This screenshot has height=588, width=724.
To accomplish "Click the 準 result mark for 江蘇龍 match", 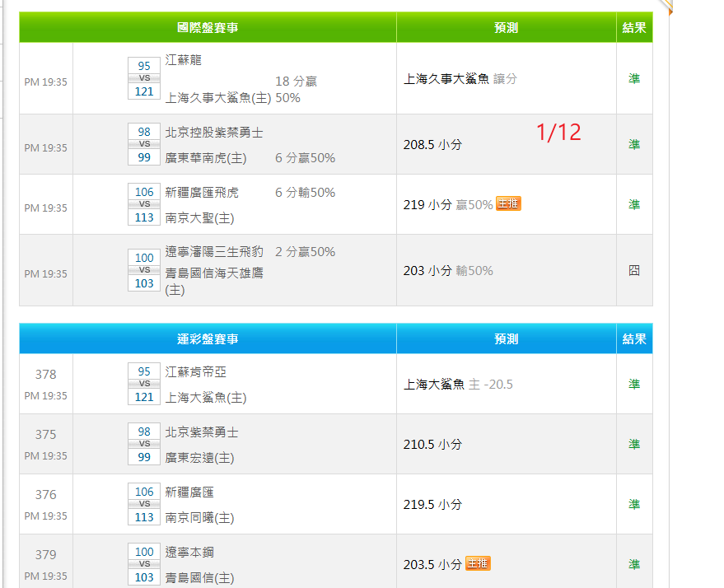I will click(x=634, y=79).
